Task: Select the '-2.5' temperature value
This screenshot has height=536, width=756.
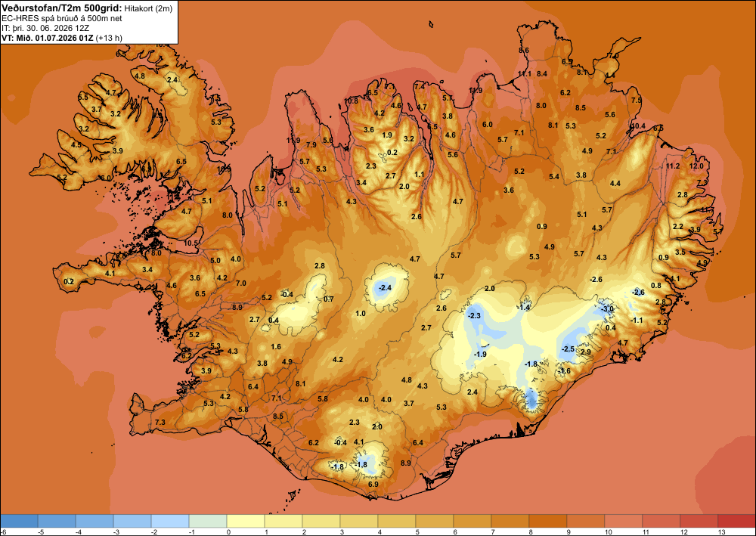Action: click(569, 349)
